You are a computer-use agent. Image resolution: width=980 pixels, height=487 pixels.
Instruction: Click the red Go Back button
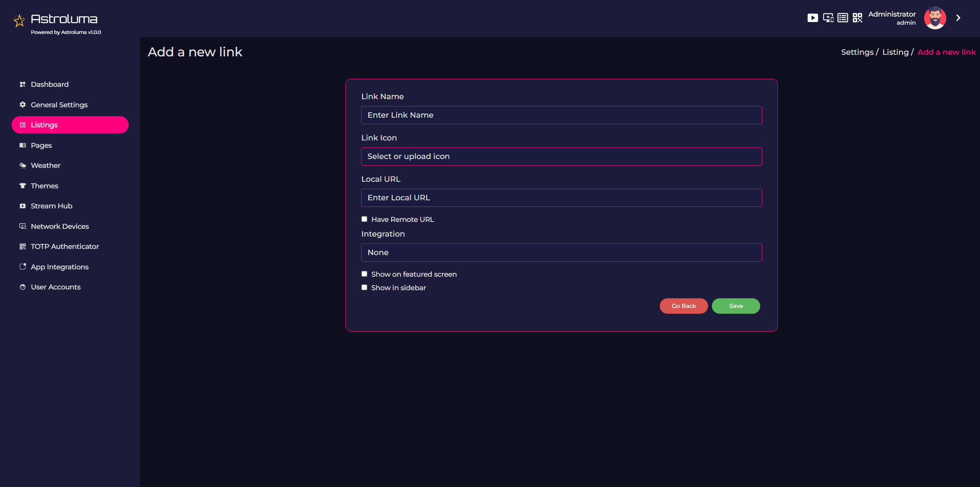click(x=683, y=306)
